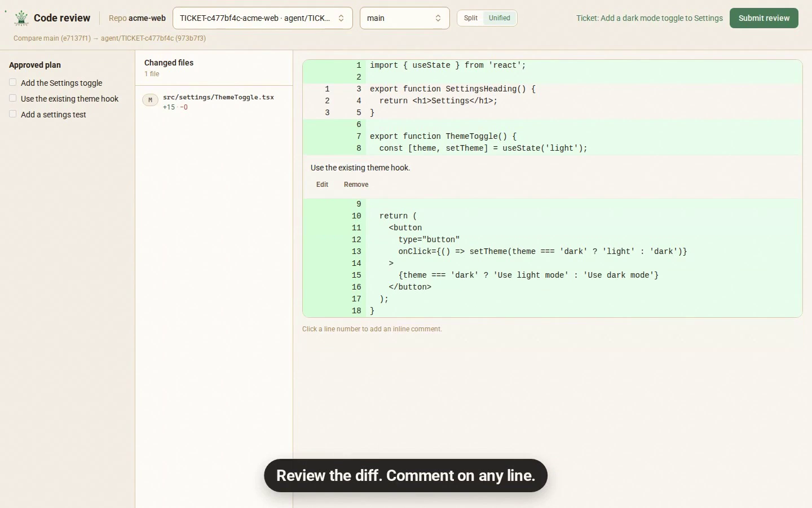Edit the theme hook inline comment
This screenshot has height=508, width=812.
click(322, 185)
